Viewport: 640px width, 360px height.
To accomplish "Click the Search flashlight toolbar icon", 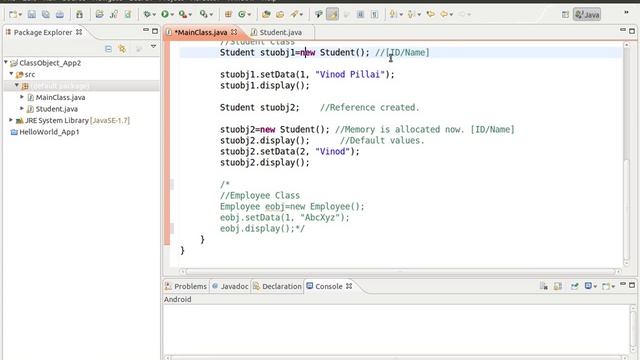I will pos(294,14).
